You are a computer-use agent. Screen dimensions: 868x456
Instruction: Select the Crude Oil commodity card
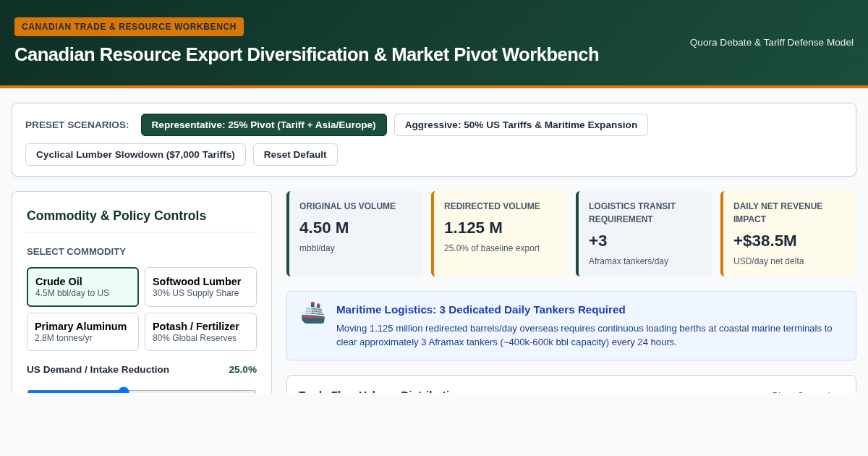click(x=82, y=287)
